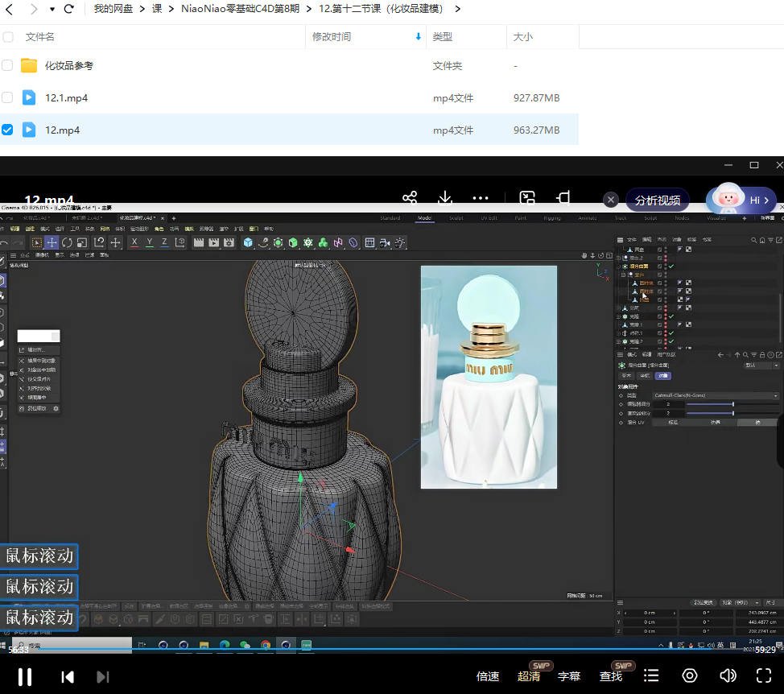
Task: Open the 文件 menu in the Object Manager
Action: click(629, 239)
